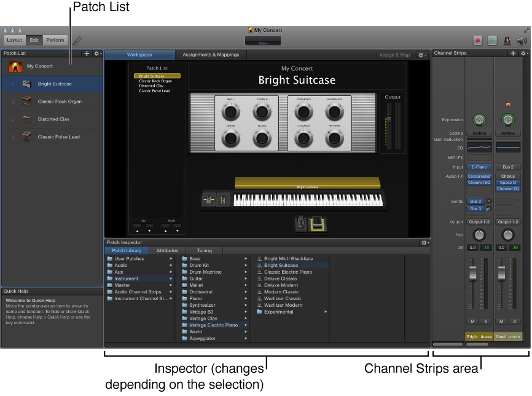Click the Record button in the toolbar
The height and width of the screenshot is (396, 532).
click(x=478, y=40)
